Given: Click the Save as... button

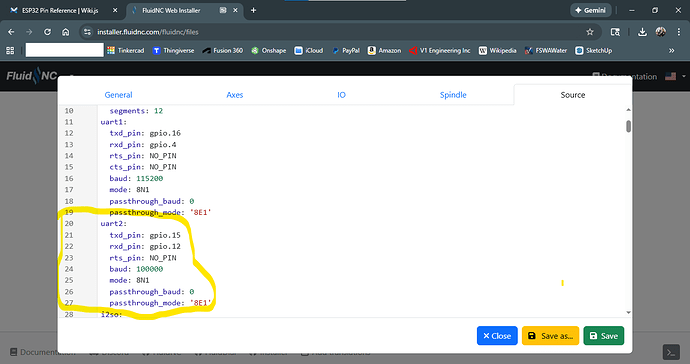Looking at the screenshot, I should 550,336.
